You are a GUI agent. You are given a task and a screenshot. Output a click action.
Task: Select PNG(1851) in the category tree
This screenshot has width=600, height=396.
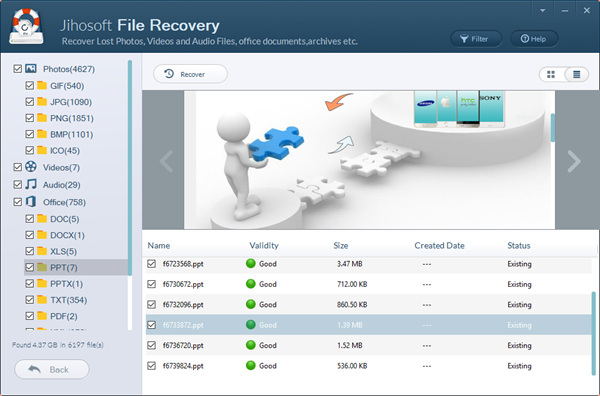tap(72, 118)
